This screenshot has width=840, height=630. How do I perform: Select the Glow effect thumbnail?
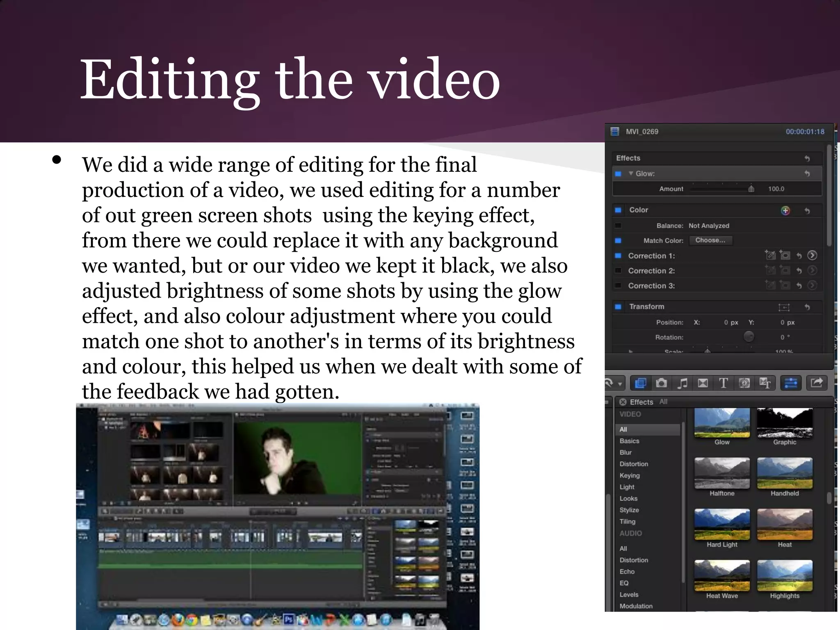point(722,423)
